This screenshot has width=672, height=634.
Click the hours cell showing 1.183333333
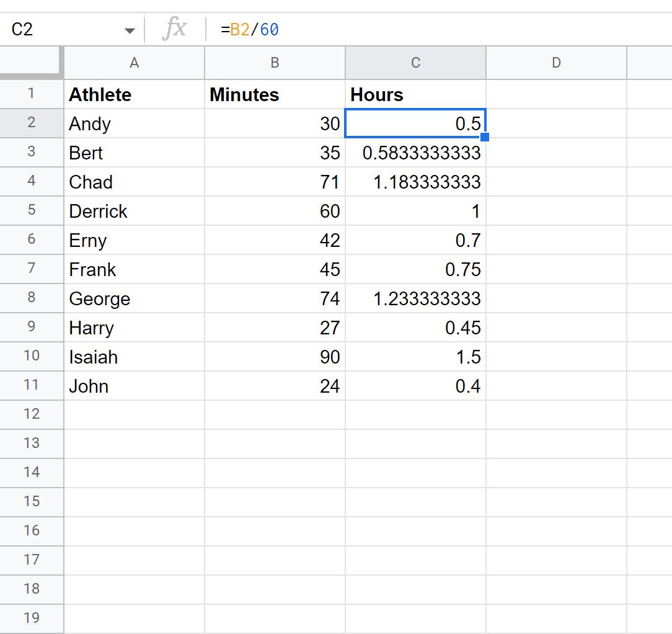pos(415,181)
